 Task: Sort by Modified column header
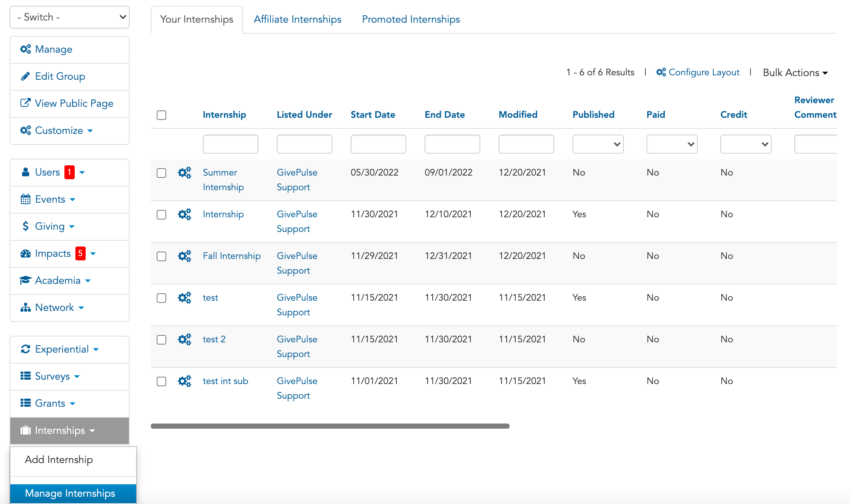pos(518,115)
